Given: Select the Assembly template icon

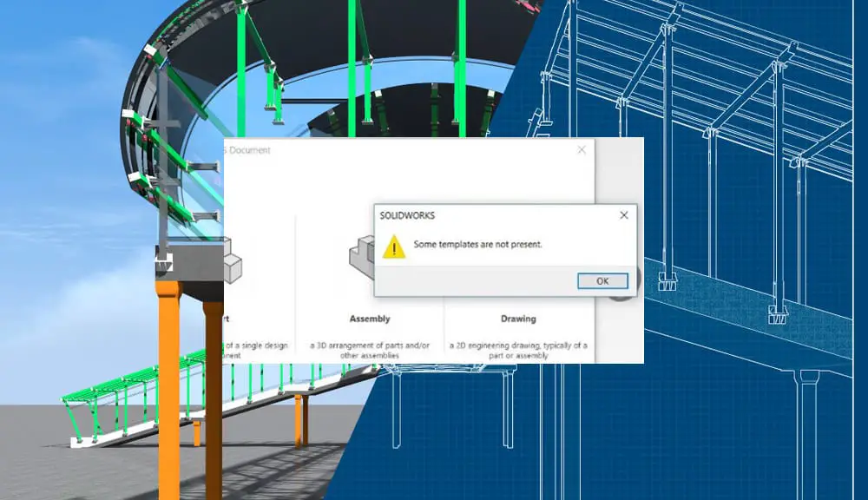Looking at the screenshot, I should pyautogui.click(x=361, y=256).
